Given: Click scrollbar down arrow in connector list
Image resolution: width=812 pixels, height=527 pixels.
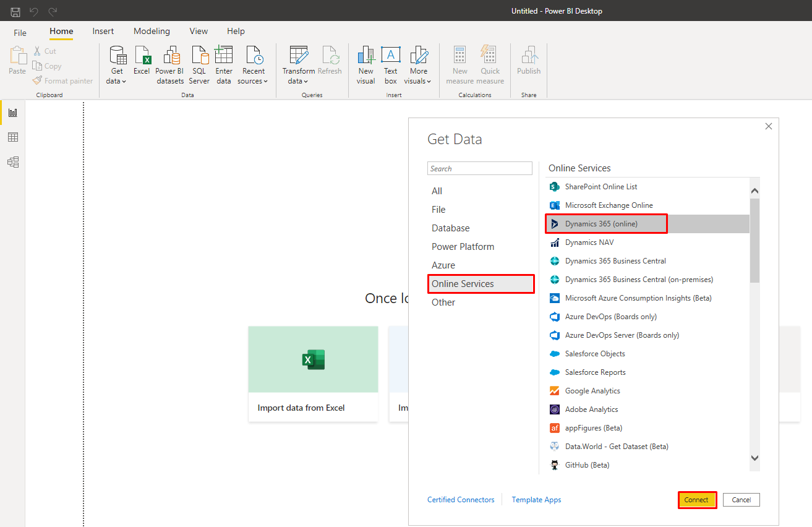Looking at the screenshot, I should [754, 458].
